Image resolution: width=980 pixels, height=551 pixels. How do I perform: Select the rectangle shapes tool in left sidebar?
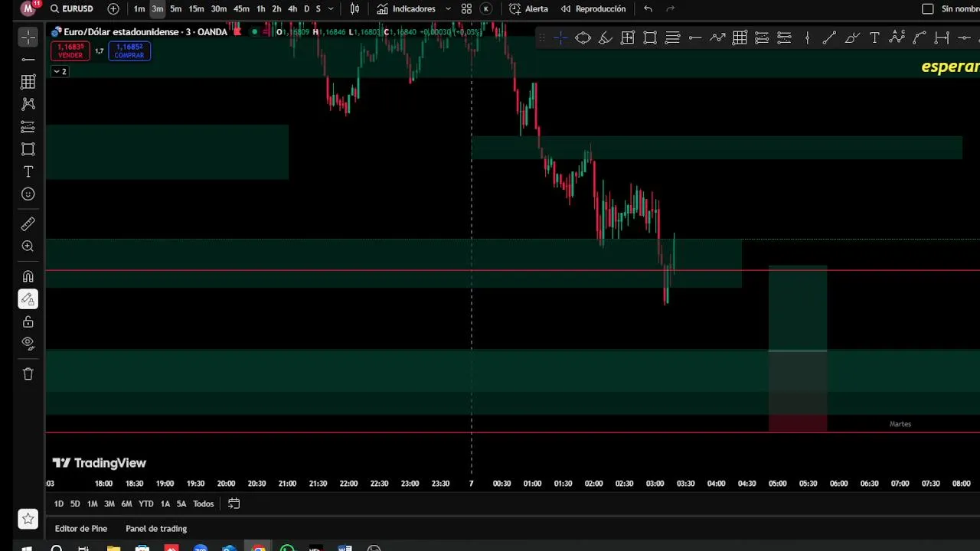[28, 149]
